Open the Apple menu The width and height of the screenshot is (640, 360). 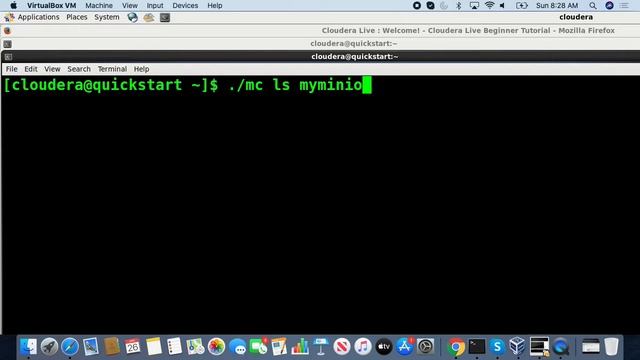pos(13,5)
